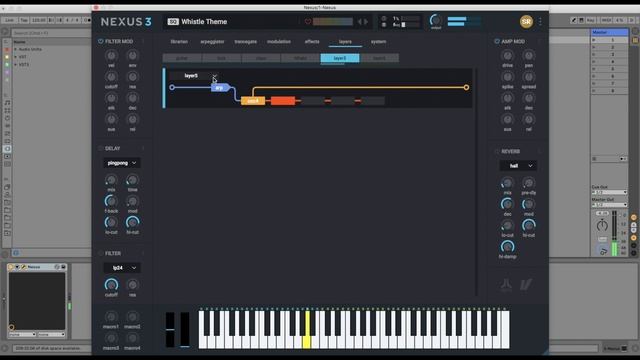This screenshot has width=640, height=360.
Task: Turn the output volume knob
Action: pos(436,20)
